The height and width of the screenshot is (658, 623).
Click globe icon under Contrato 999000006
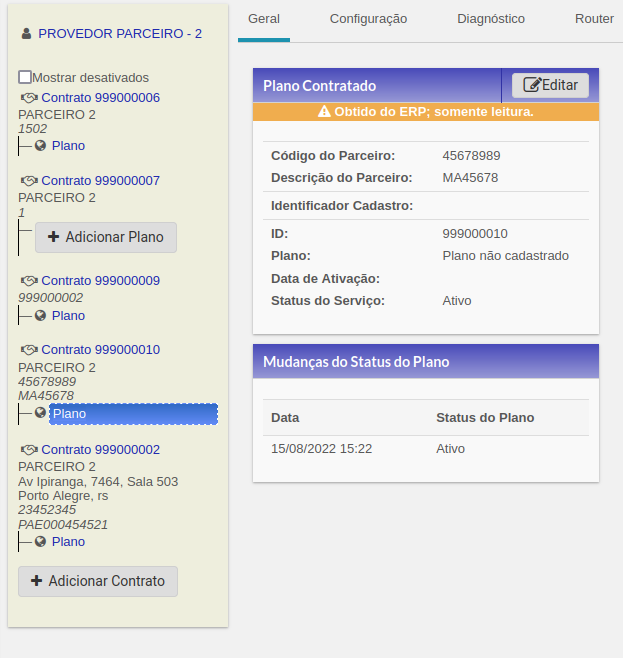pos(40,146)
